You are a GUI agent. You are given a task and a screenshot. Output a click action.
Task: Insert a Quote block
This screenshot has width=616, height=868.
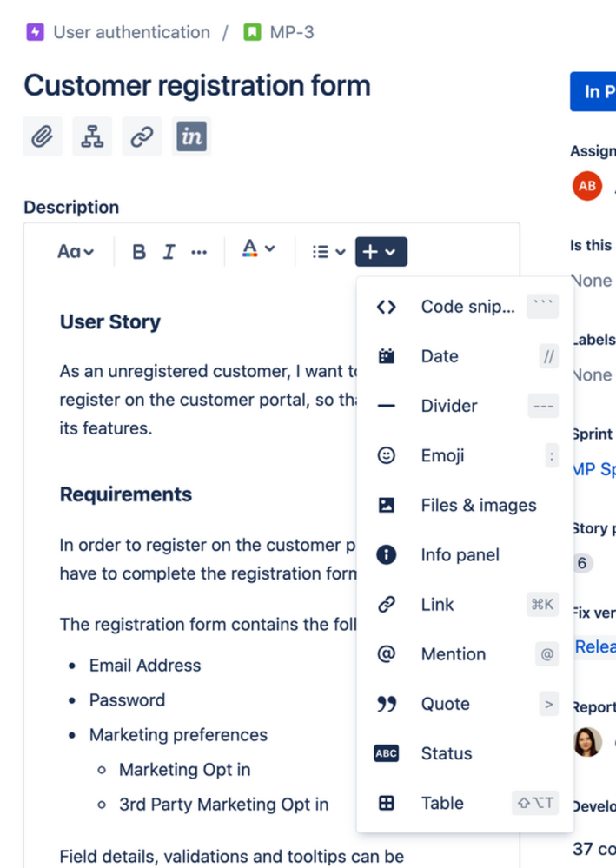pos(466,704)
